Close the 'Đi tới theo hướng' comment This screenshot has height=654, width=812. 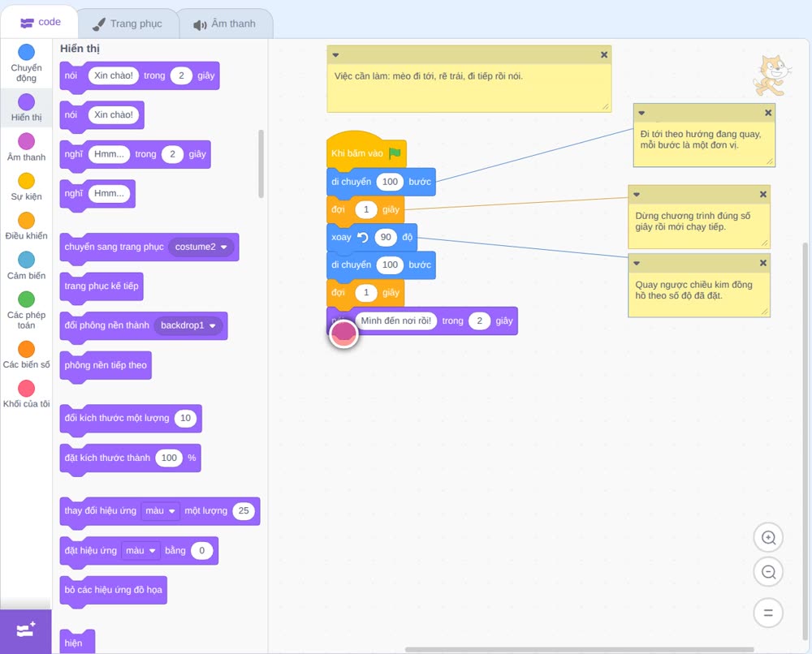(x=768, y=113)
